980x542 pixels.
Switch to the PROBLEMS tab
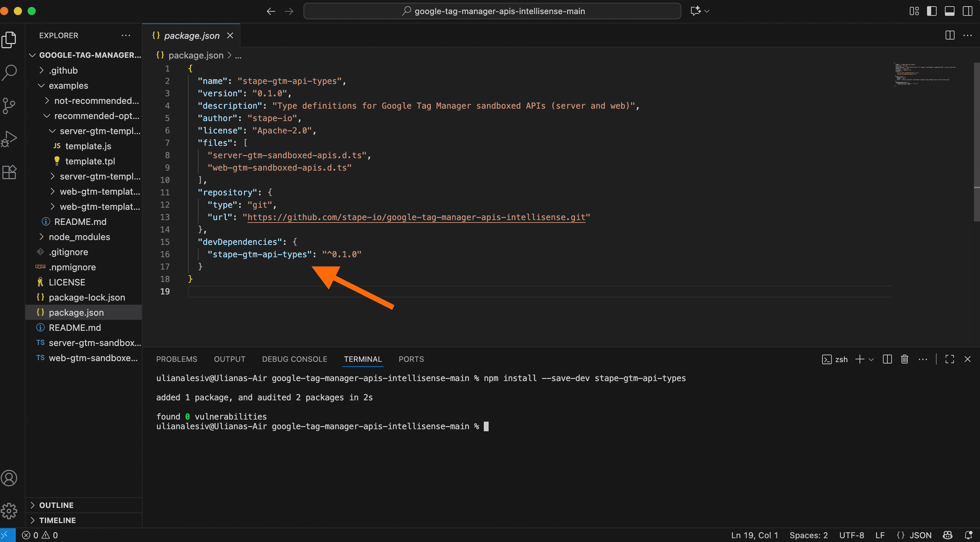(x=177, y=359)
